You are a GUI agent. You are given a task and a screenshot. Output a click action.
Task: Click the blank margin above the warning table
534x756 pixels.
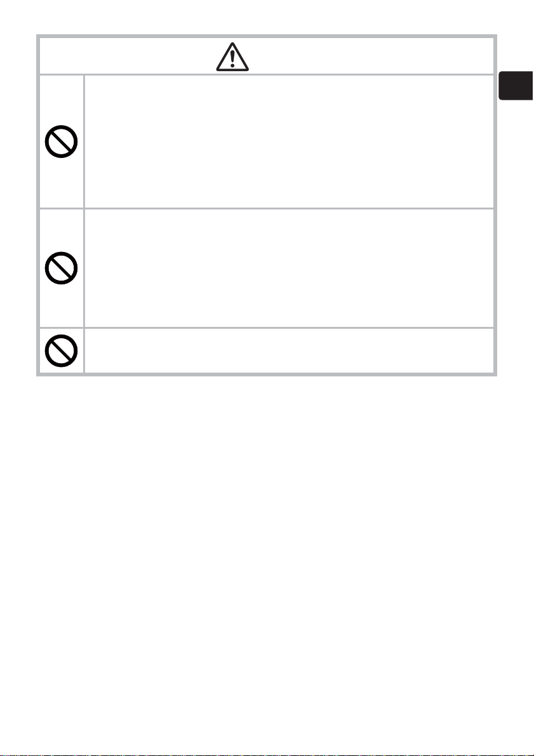[267, 17]
